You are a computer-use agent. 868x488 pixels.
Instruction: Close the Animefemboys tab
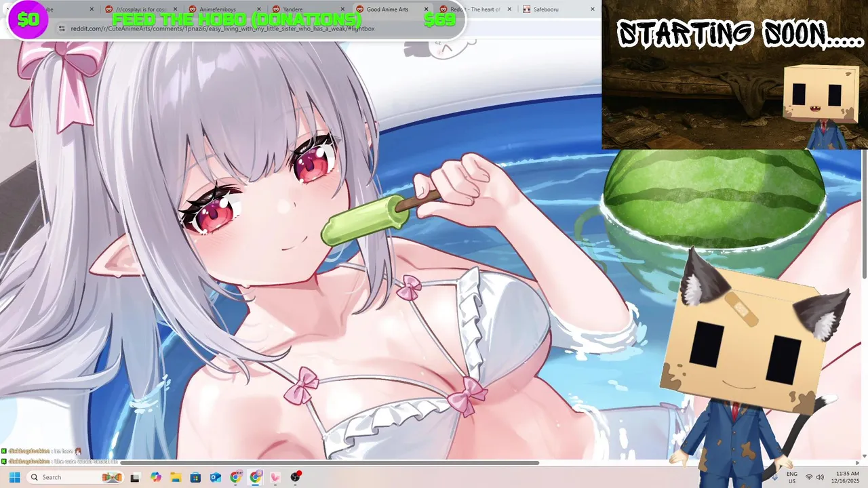pyautogui.click(x=258, y=9)
